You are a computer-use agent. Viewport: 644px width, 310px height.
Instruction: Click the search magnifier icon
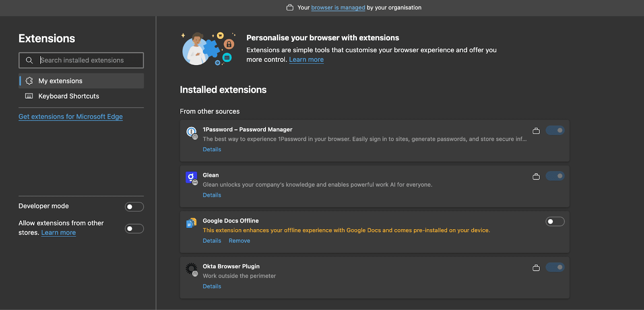pos(29,60)
